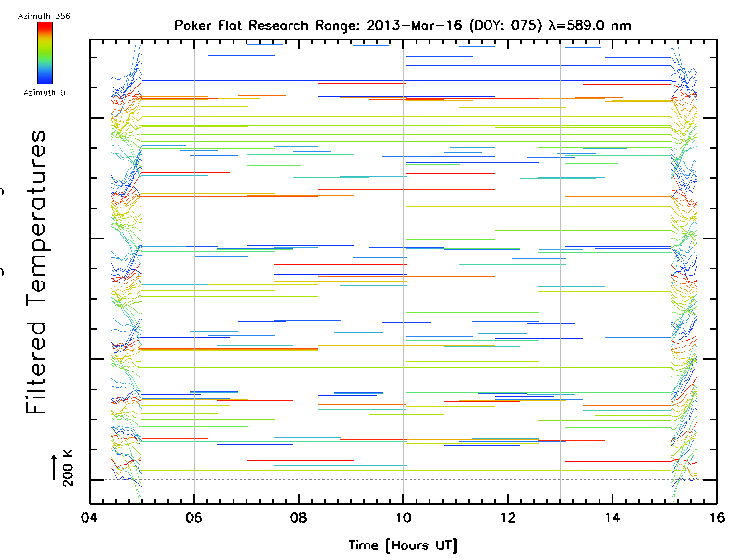Click the 'Time [Hours UT]' x-axis label

coord(403,545)
